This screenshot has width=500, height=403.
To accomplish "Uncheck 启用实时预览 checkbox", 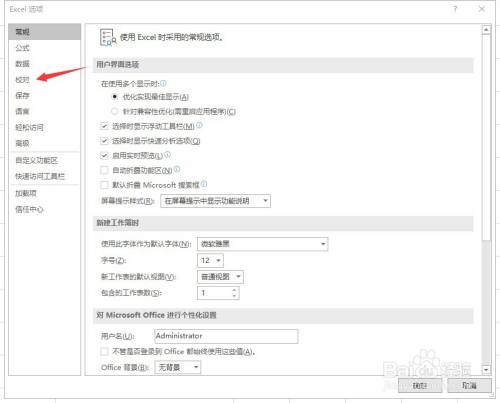I will point(104,156).
